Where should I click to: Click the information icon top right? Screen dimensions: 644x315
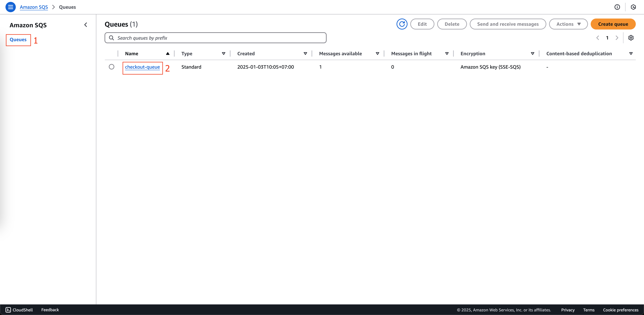(x=617, y=7)
